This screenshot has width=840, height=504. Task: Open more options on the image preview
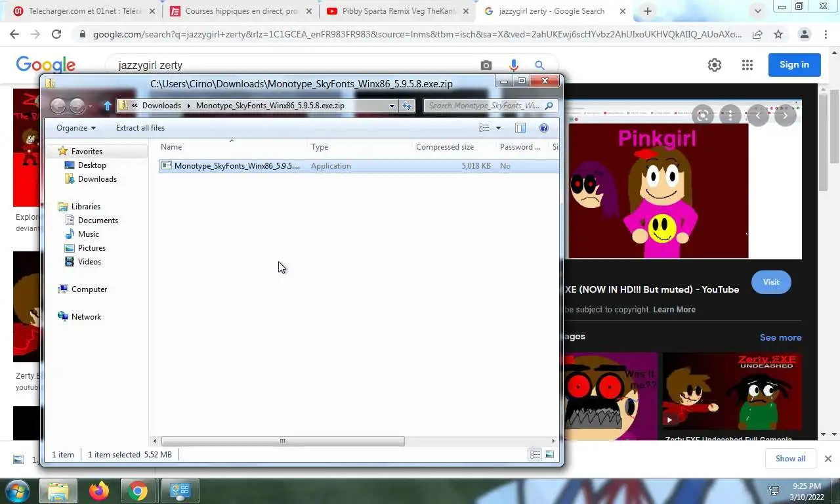click(730, 115)
